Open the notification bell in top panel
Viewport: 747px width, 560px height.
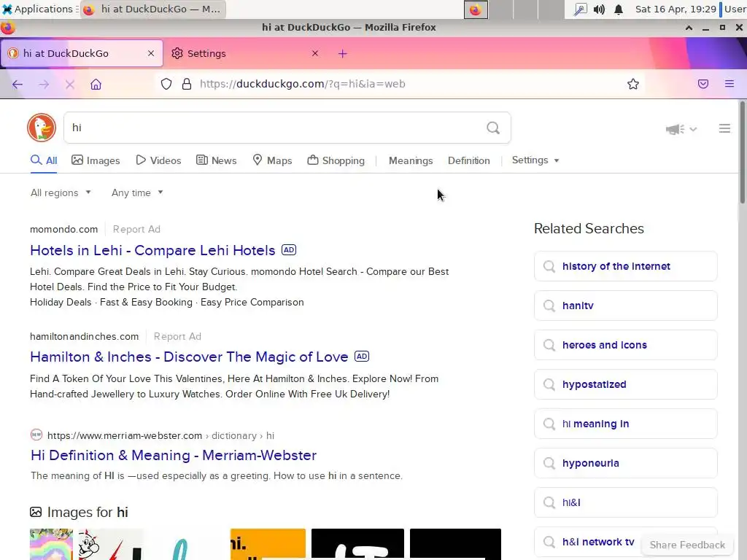tap(619, 9)
